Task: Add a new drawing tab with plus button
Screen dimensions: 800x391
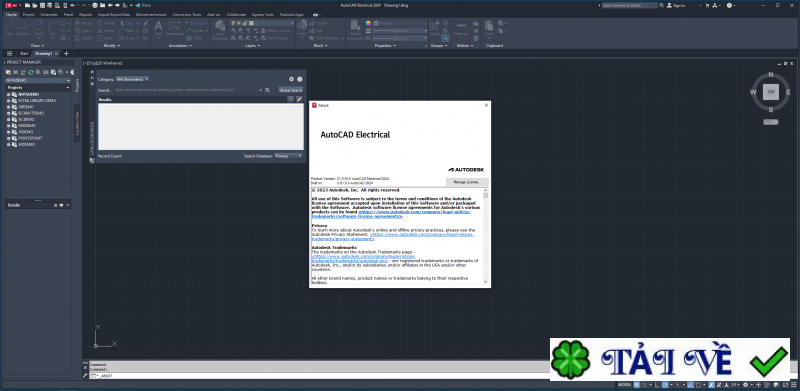Action: 66,53
